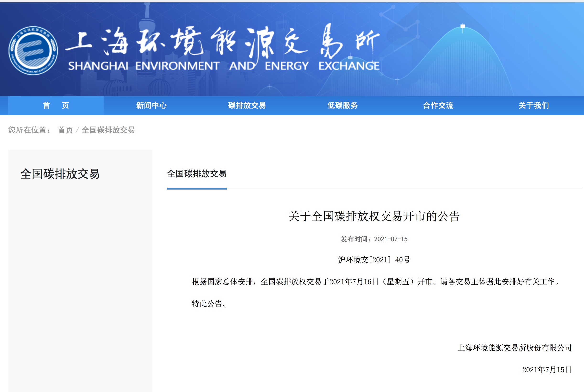The image size is (584, 392).
Task: Click the 特此公告 closing line
Action: coord(209,304)
